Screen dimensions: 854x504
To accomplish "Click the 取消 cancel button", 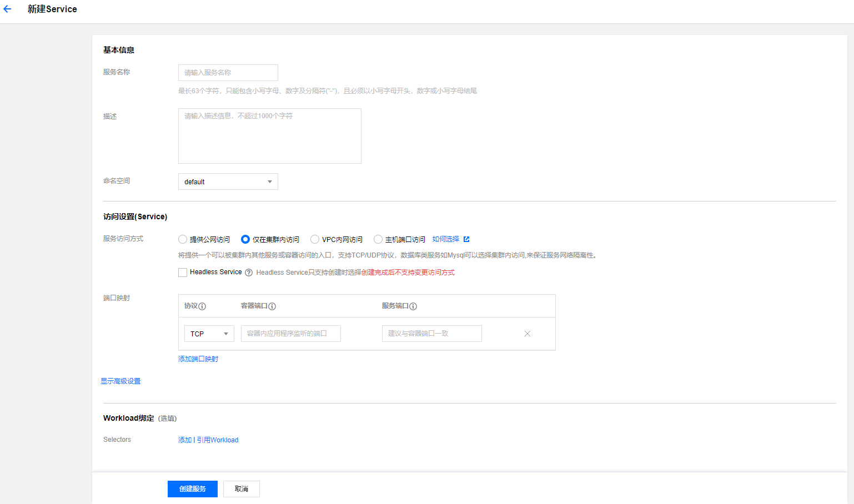I will pyautogui.click(x=241, y=489).
